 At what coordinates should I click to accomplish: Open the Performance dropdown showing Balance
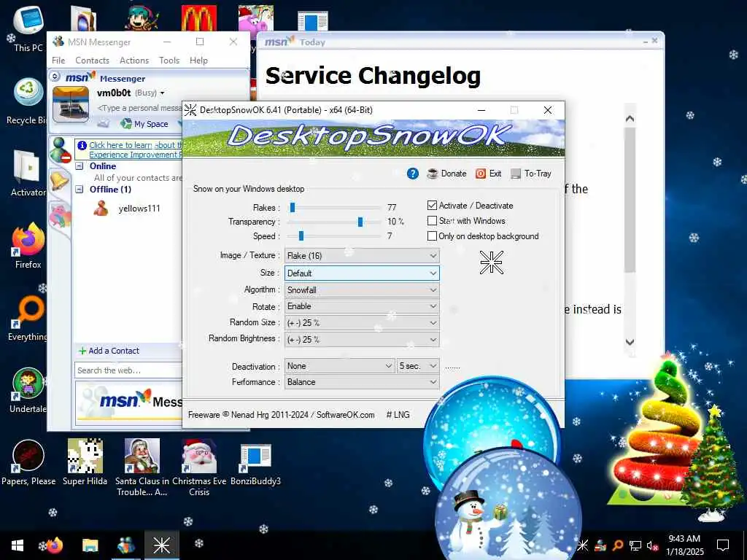(x=362, y=382)
